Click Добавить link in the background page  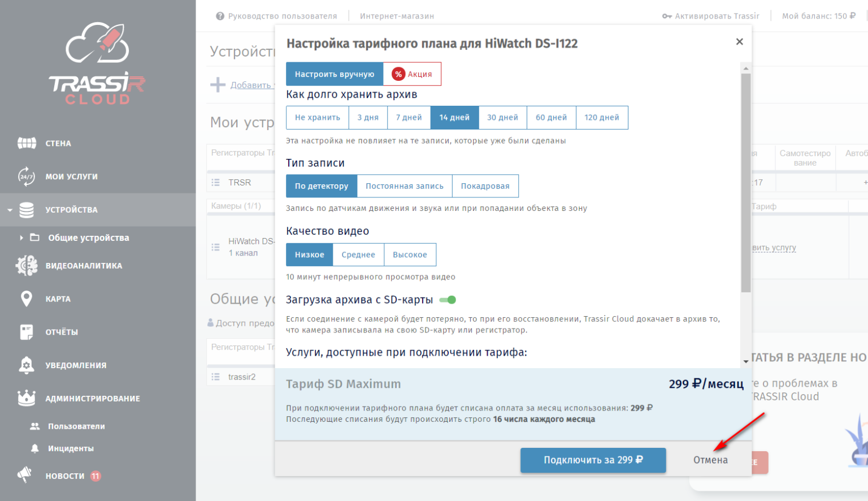click(x=251, y=85)
